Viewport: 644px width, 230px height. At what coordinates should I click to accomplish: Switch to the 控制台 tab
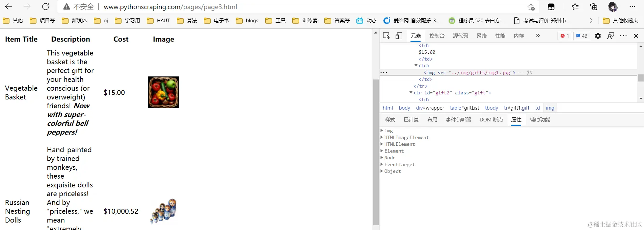(437, 36)
